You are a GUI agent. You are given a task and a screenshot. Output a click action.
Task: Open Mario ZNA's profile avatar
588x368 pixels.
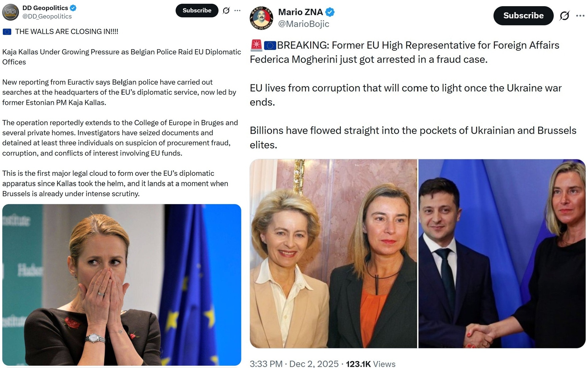[261, 18]
